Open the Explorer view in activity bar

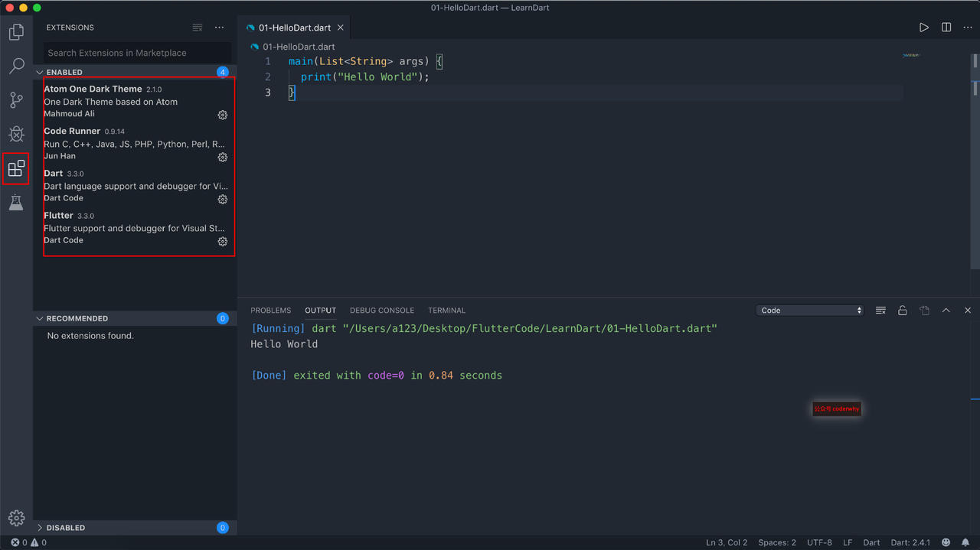coord(16,32)
